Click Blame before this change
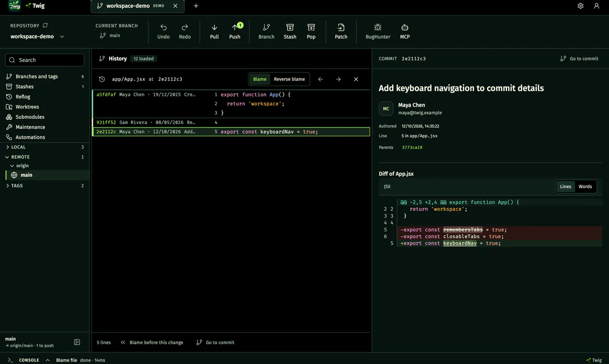The height and width of the screenshot is (364, 609). (x=152, y=342)
